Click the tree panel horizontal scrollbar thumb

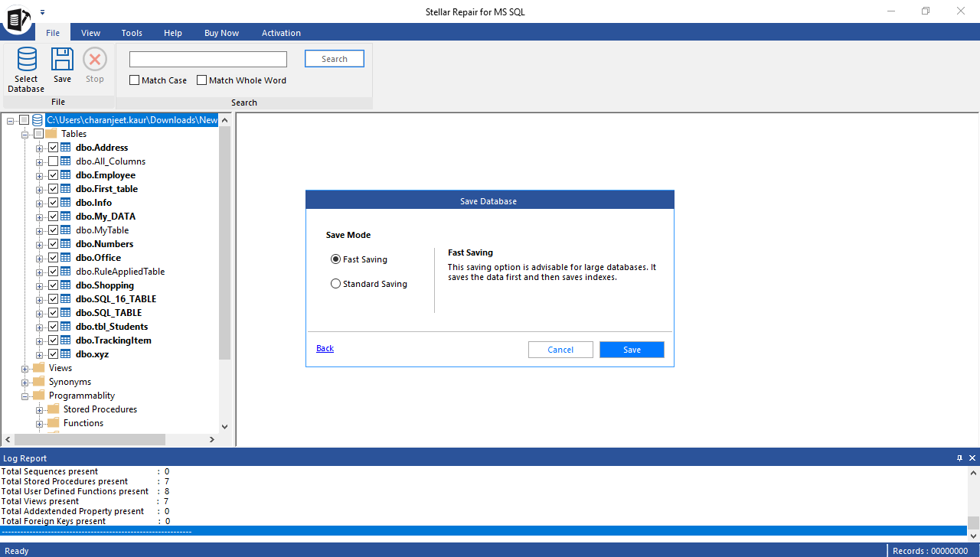pyautogui.click(x=90, y=440)
